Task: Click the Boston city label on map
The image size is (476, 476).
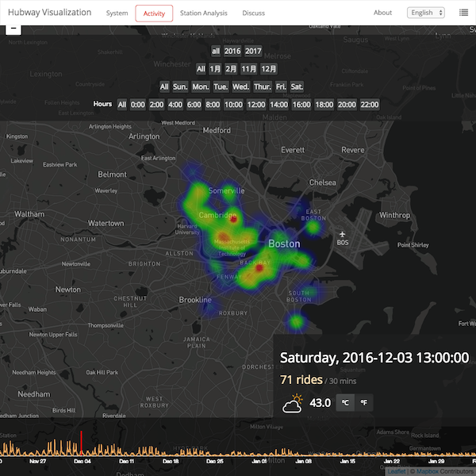Action: (x=284, y=244)
